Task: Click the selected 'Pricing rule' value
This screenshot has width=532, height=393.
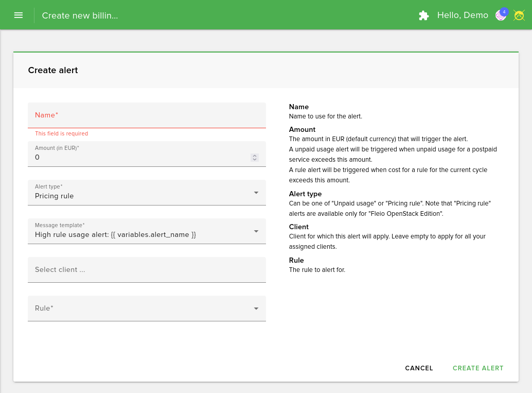Action: [x=55, y=196]
